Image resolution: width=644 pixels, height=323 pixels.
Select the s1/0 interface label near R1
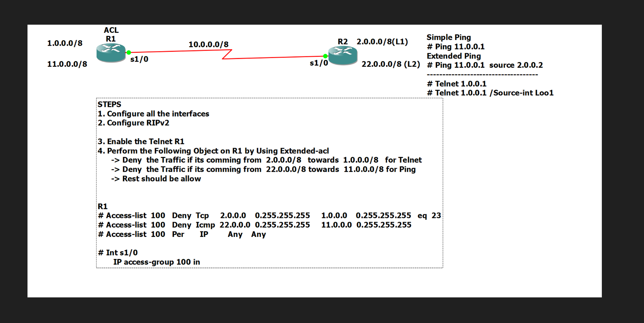point(139,59)
